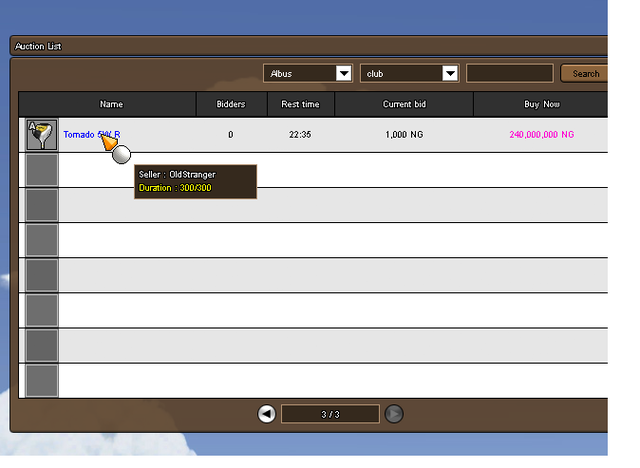
Task: Sort by the Buy Now column
Action: (541, 104)
